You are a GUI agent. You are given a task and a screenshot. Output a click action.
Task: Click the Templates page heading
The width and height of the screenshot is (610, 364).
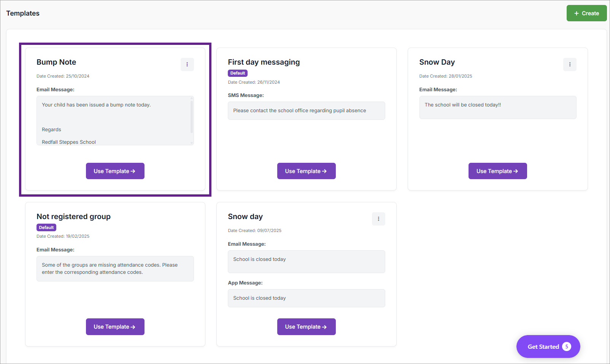pyautogui.click(x=23, y=13)
